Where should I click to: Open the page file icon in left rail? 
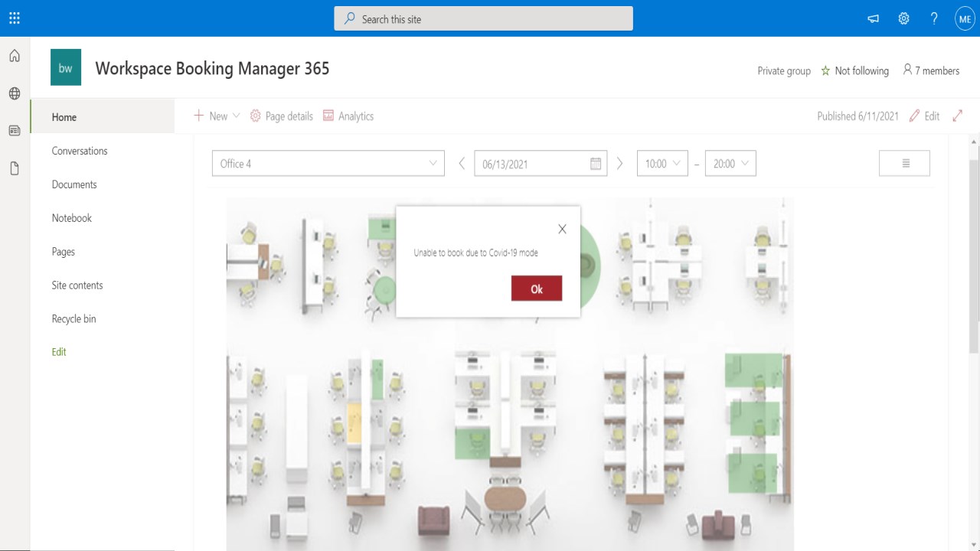15,168
